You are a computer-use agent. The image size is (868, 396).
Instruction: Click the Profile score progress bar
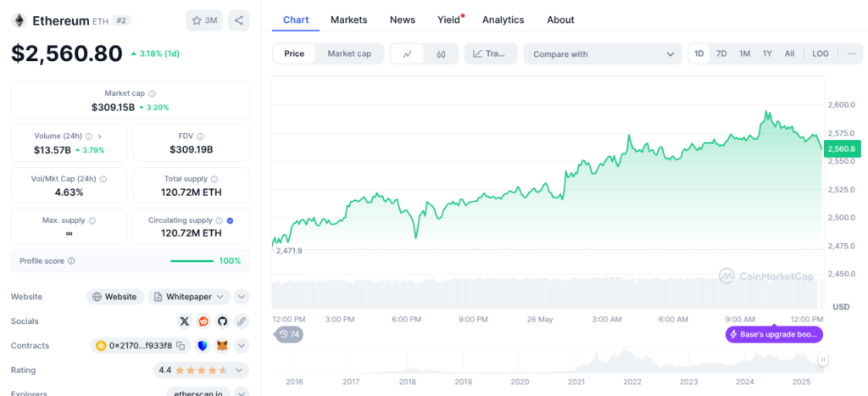[x=192, y=261]
